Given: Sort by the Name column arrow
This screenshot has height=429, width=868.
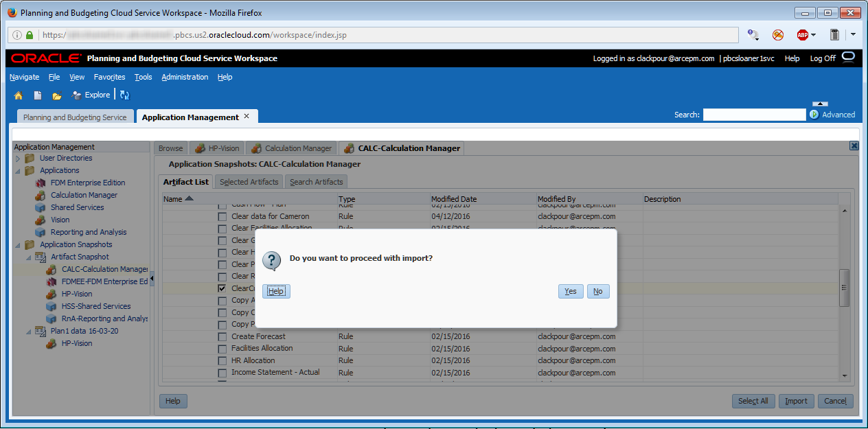Looking at the screenshot, I should tap(190, 198).
